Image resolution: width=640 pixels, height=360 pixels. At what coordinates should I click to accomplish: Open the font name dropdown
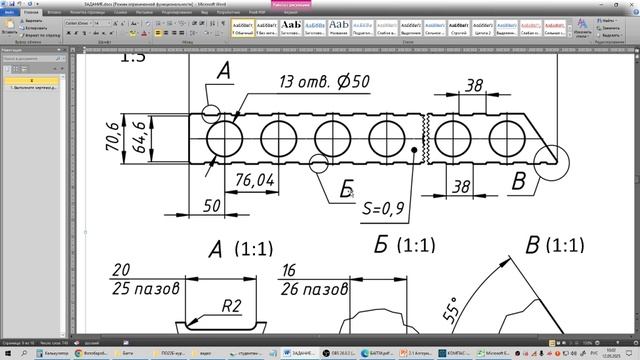(91, 23)
